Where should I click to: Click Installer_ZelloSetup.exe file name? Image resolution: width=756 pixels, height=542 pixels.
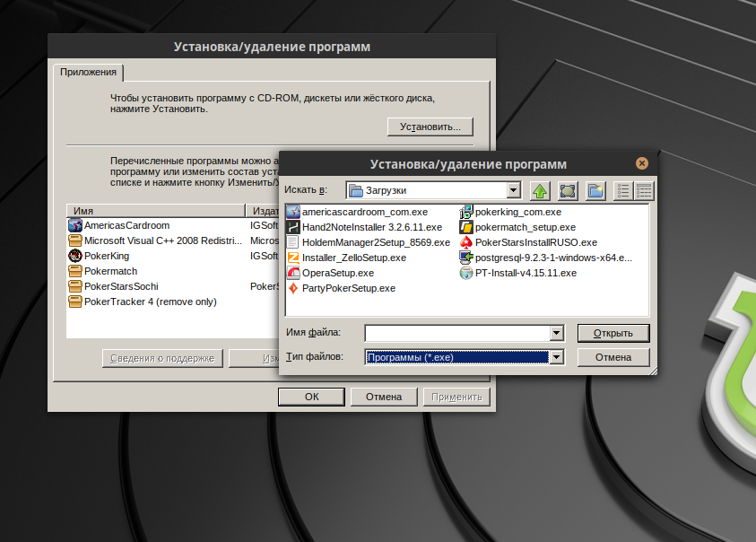coord(354,258)
